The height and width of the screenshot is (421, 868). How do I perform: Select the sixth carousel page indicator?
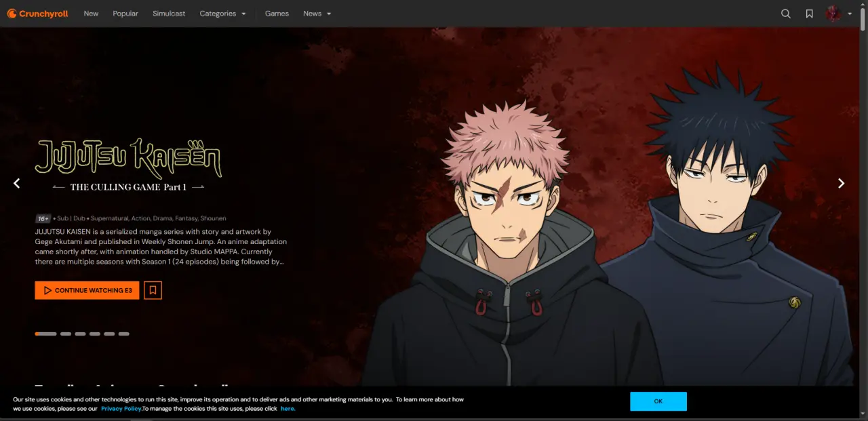pos(124,334)
